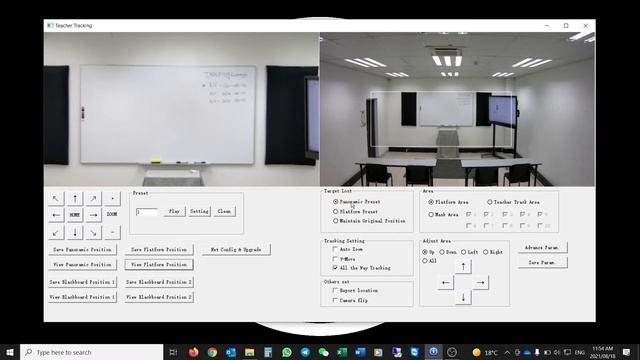Screen dimensions: 640x360
Task: Open Firefox from the taskbar
Action: pyautogui.click(x=193, y=352)
